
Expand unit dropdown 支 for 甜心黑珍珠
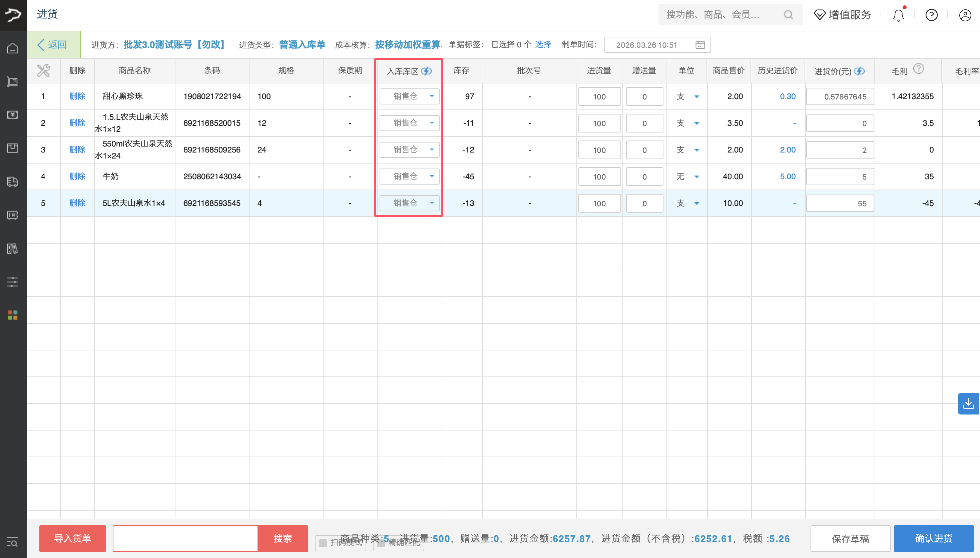coord(697,96)
